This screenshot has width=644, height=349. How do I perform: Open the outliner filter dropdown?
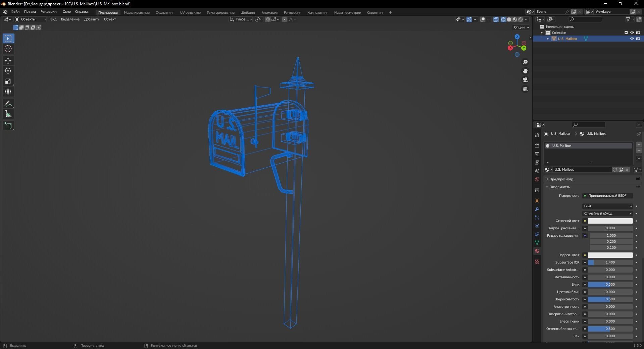click(630, 19)
